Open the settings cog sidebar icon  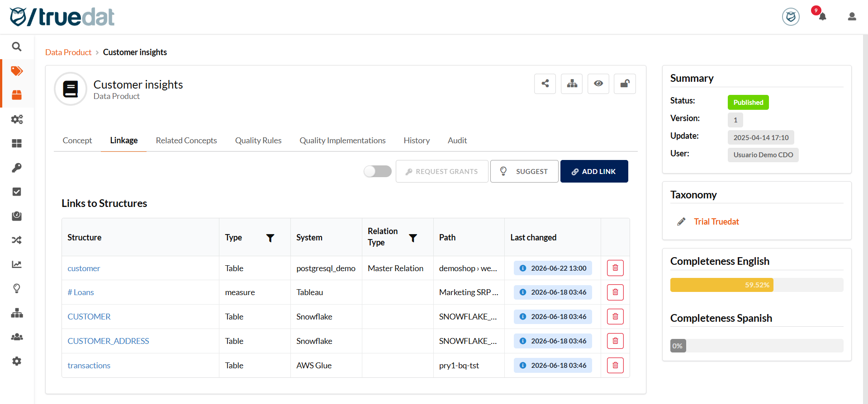tap(17, 361)
